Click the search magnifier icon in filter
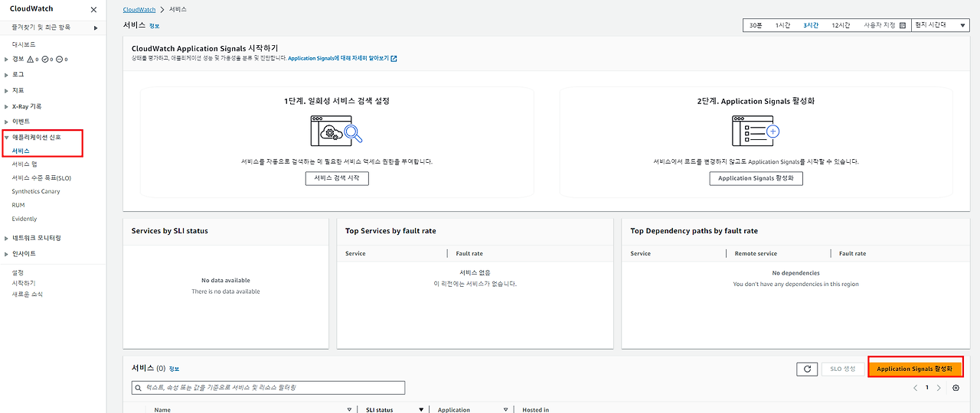The image size is (980, 413). pyautogui.click(x=139, y=388)
